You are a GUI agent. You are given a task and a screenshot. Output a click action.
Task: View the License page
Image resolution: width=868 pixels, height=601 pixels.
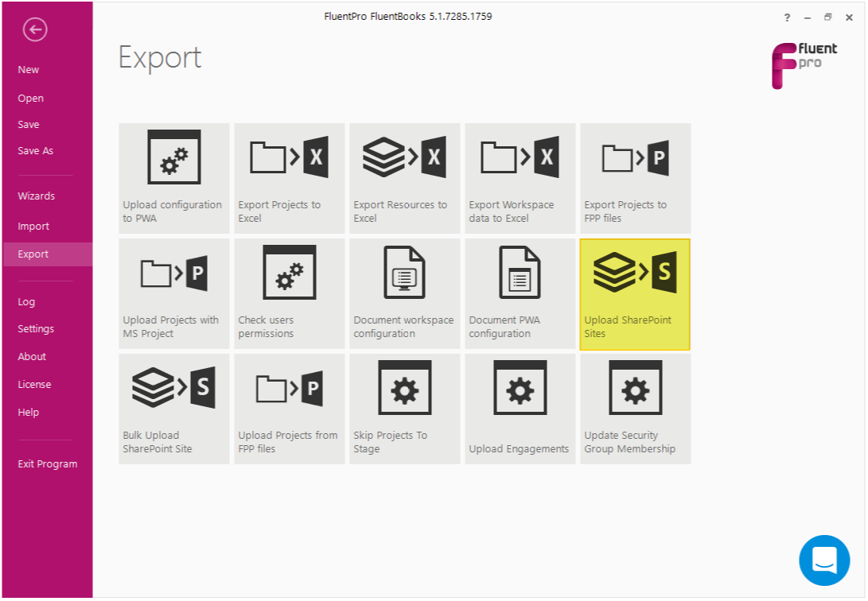[34, 384]
